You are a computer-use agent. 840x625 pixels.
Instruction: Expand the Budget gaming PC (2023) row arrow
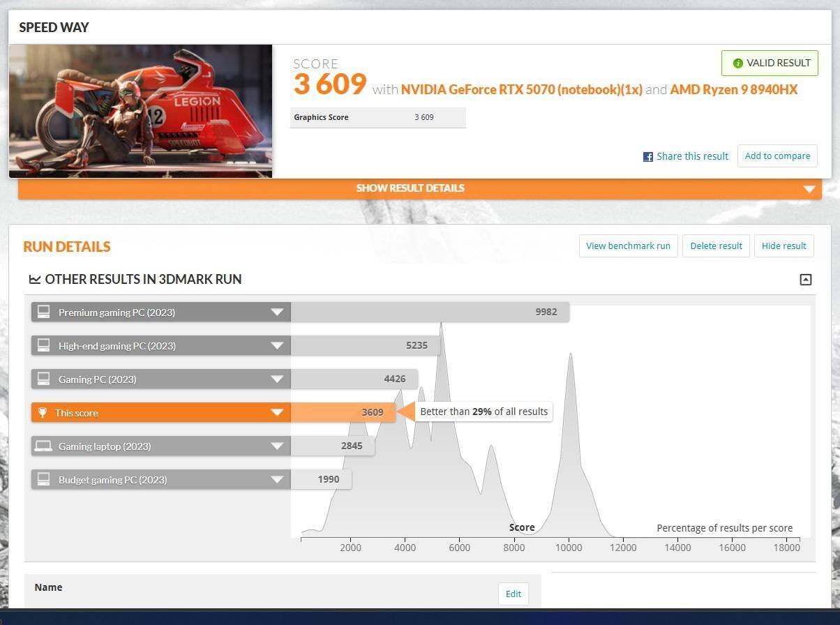coord(277,480)
